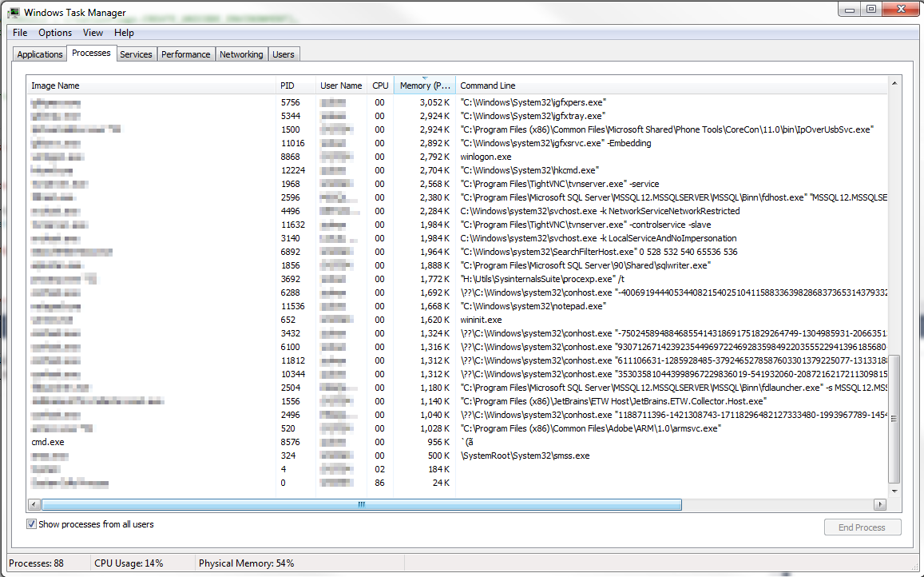The image size is (924, 577).
Task: Sort by PID column header
Action: (x=295, y=86)
